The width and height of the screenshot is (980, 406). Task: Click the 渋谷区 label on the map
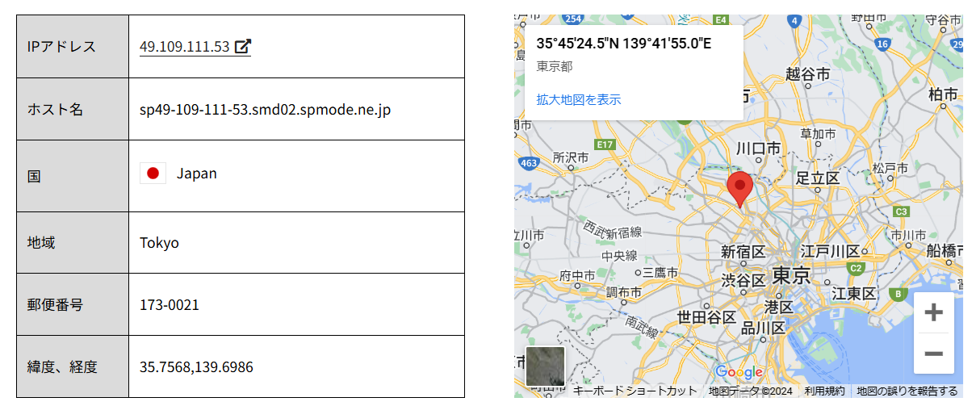[x=743, y=280]
